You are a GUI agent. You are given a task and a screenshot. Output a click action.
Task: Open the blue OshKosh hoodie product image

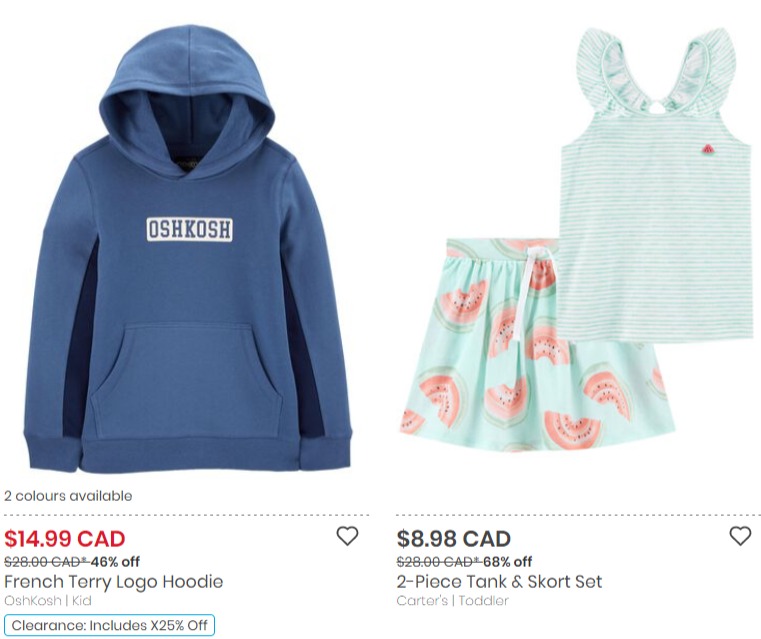(187, 248)
